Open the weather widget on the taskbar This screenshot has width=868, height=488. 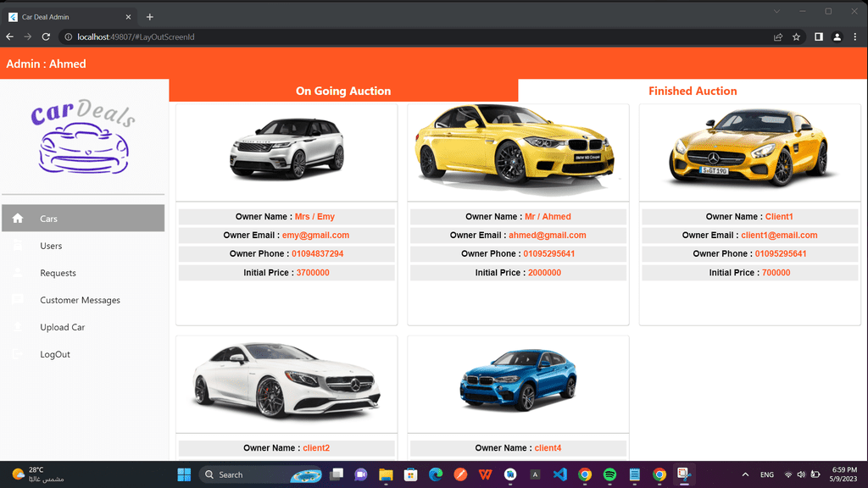coord(37,474)
